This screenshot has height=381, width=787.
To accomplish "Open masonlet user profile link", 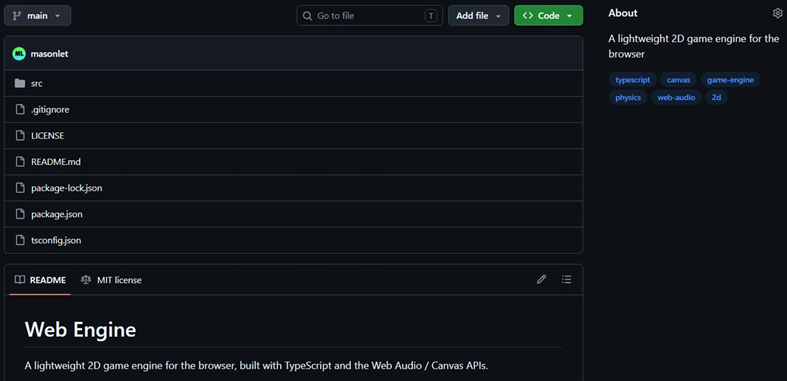I will 49,54.
